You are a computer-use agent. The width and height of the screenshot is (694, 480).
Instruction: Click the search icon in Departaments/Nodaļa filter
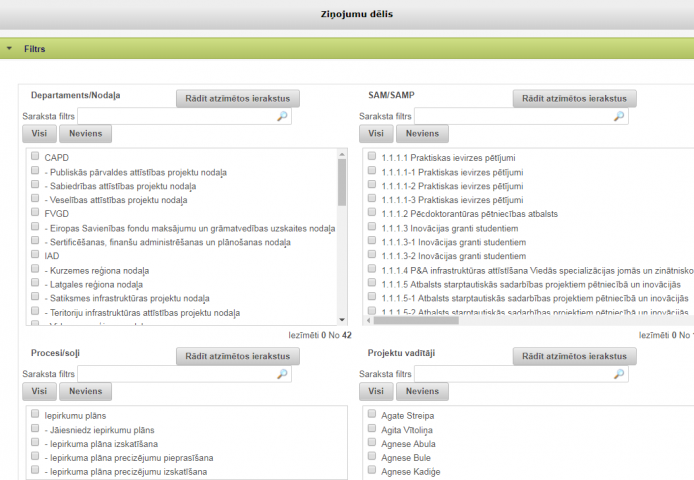(282, 117)
